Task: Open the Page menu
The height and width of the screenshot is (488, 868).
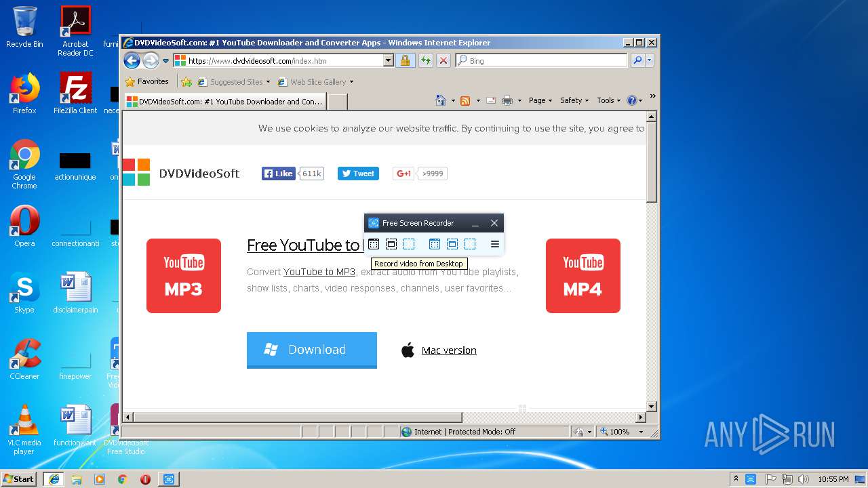Action: 540,100
